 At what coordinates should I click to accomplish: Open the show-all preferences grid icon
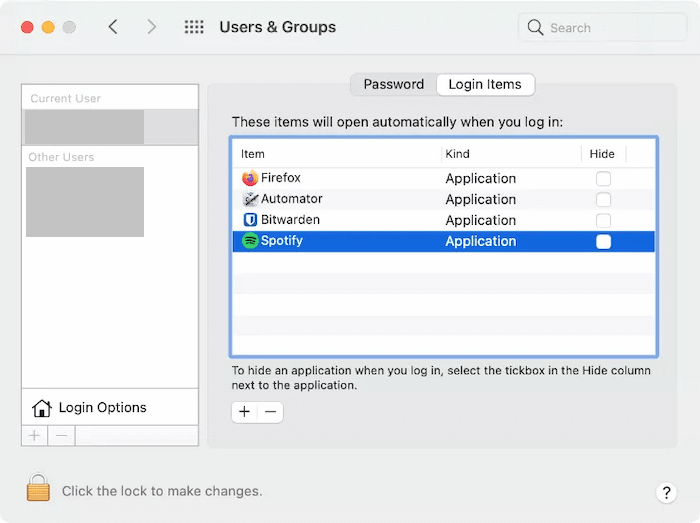[x=194, y=27]
